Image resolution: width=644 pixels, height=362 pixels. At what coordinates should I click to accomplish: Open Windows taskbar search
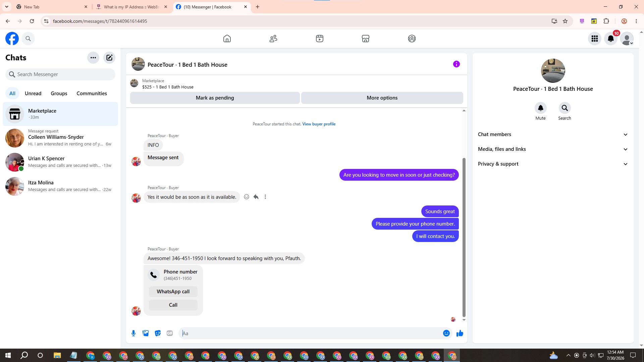[24, 355]
